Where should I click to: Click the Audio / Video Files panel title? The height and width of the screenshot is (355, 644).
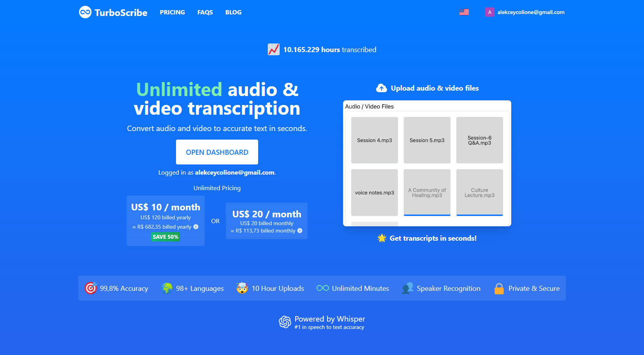(x=370, y=107)
